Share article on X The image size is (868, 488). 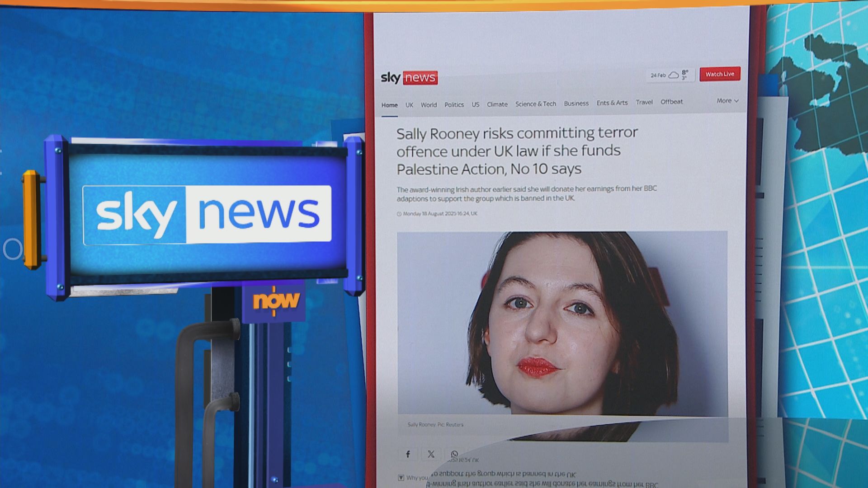(431, 454)
